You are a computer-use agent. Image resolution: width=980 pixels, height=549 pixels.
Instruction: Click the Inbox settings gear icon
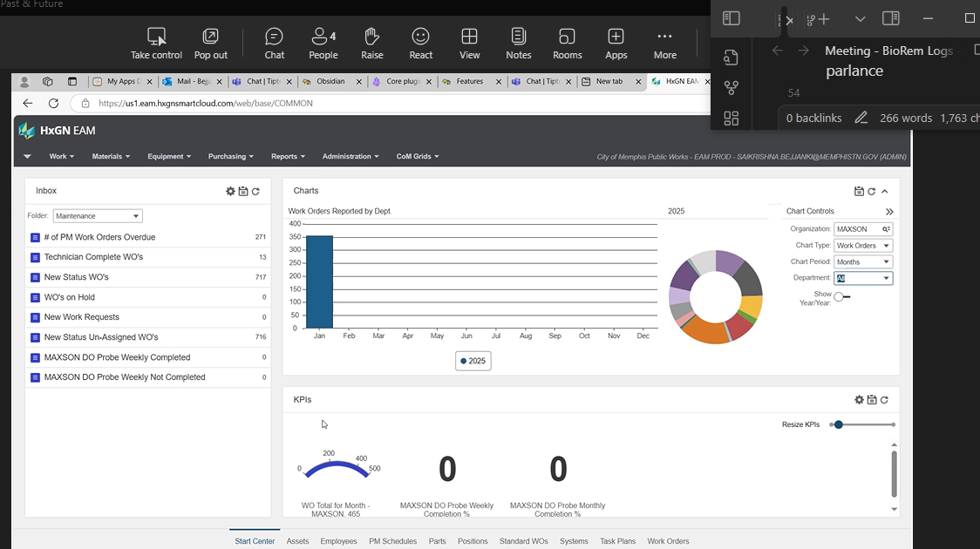pyautogui.click(x=230, y=191)
